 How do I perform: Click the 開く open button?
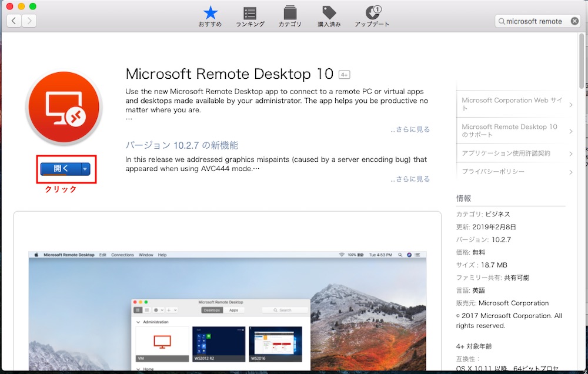[x=61, y=169]
